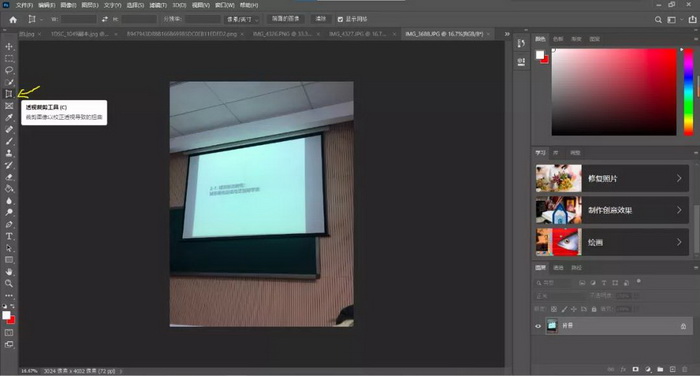This screenshot has width=700, height=376.
Task: Select the Move tool
Action: [x=8, y=46]
